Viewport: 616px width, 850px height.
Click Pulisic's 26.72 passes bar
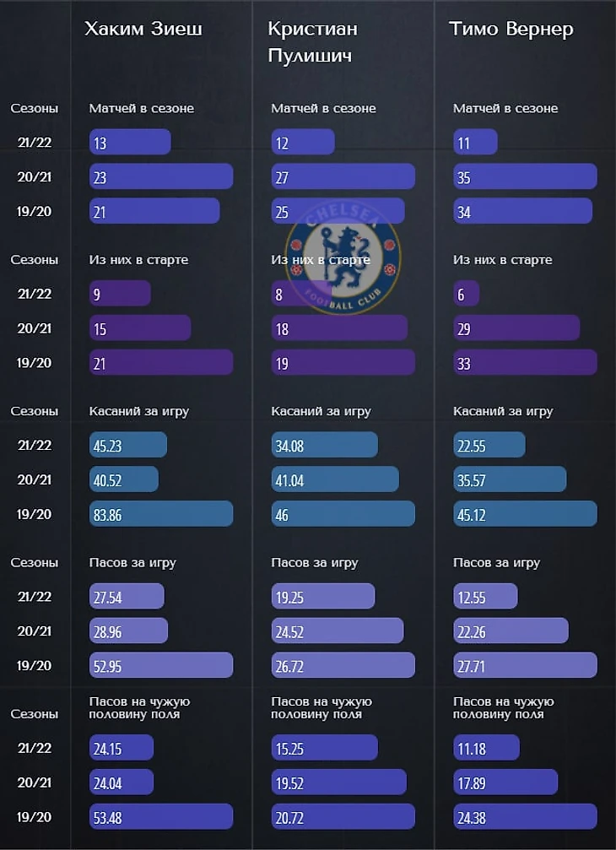point(343,665)
